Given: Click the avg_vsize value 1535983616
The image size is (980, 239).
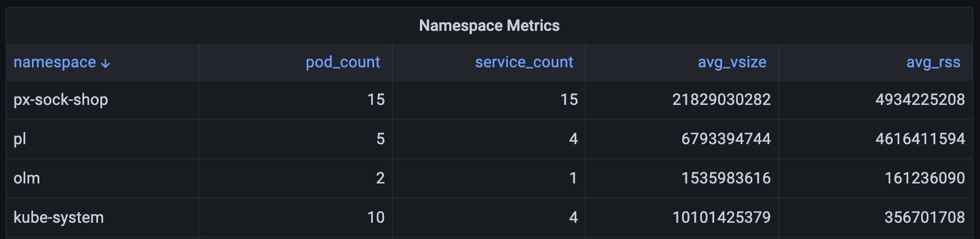Looking at the screenshot, I should [x=725, y=178].
